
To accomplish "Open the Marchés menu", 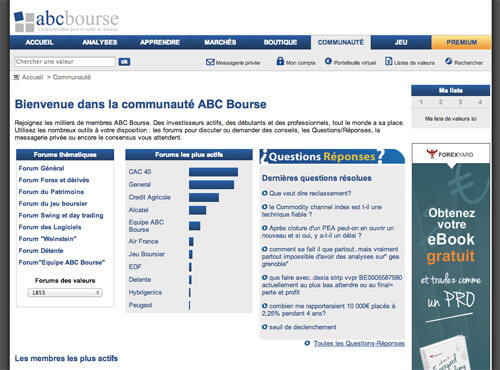I will [220, 42].
